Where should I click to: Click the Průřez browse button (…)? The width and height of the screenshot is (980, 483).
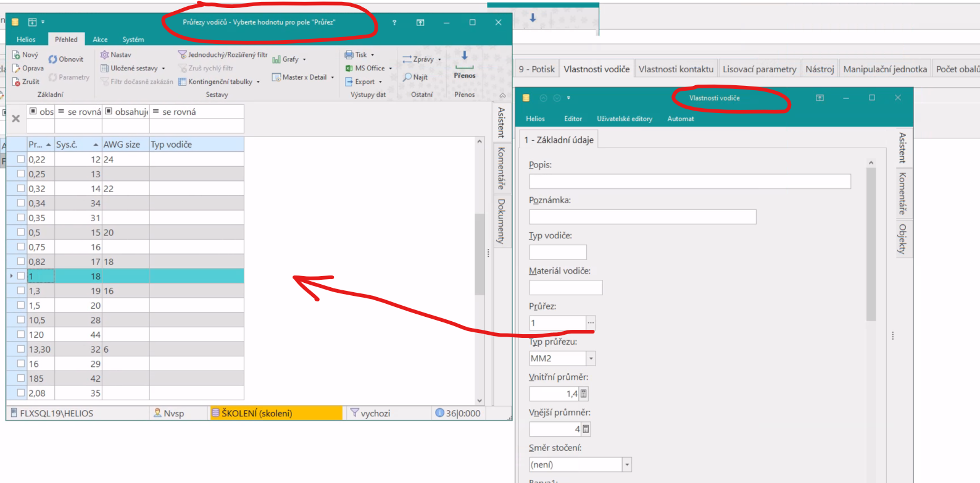click(591, 323)
